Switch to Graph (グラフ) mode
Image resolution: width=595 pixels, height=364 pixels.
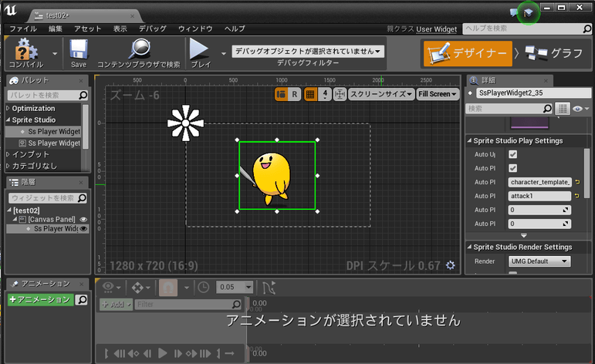coord(554,53)
